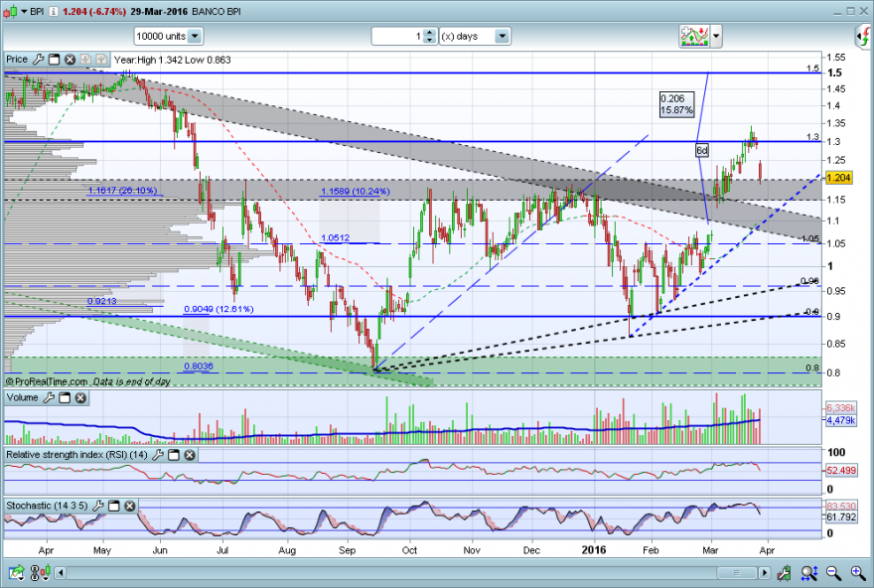
Task: Maximize the Volume panel
Action: 65,398
